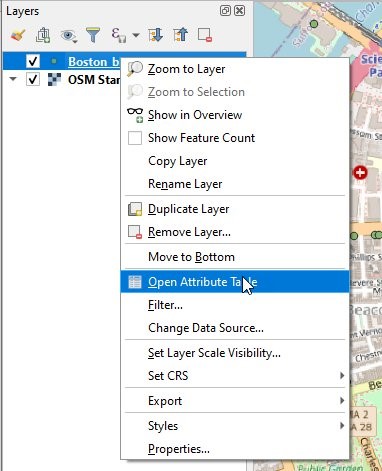This screenshot has width=382, height=471.
Task: Select the Boston layer name
Action: tap(94, 61)
